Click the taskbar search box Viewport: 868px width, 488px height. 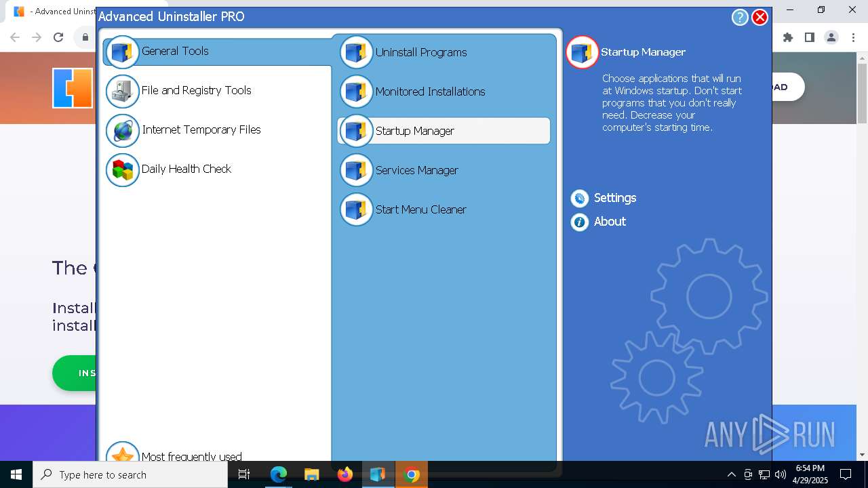[130, 474]
